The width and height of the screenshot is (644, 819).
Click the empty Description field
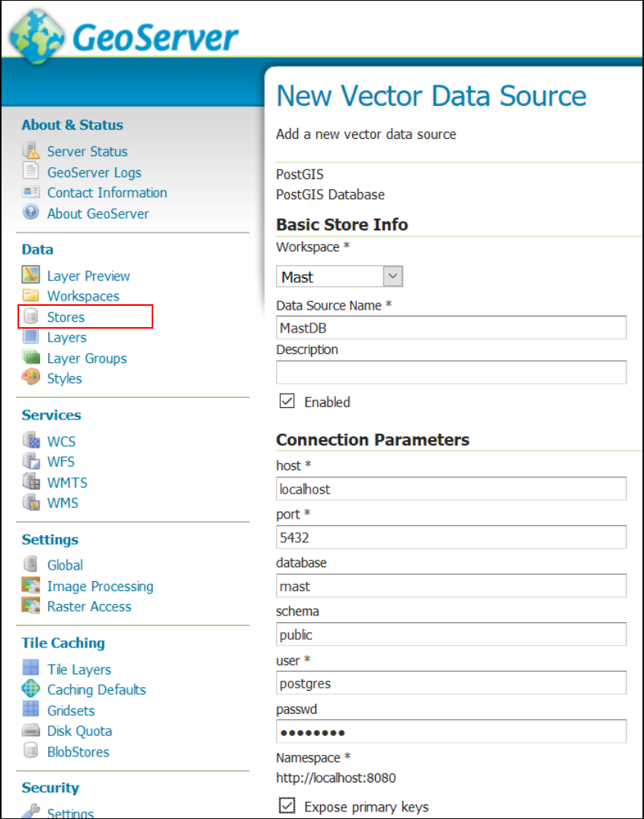pos(451,372)
